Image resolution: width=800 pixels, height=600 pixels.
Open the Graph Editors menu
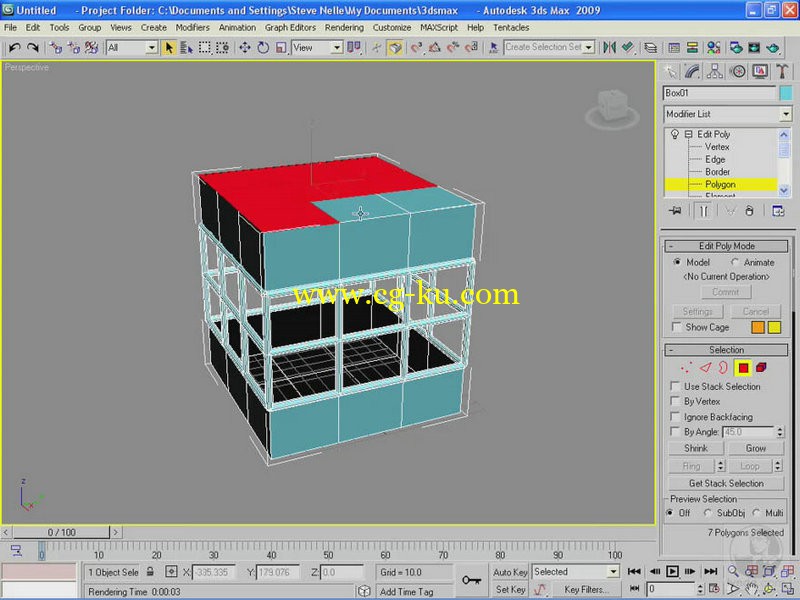[x=290, y=28]
